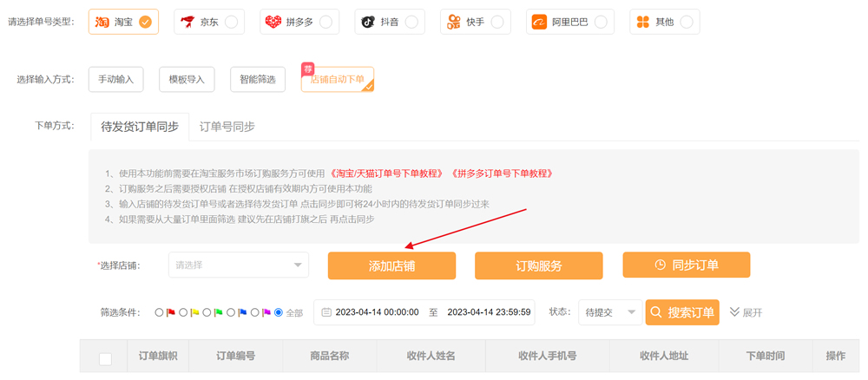Click the start date field 2023-04-14 00:00:00

pos(377,312)
